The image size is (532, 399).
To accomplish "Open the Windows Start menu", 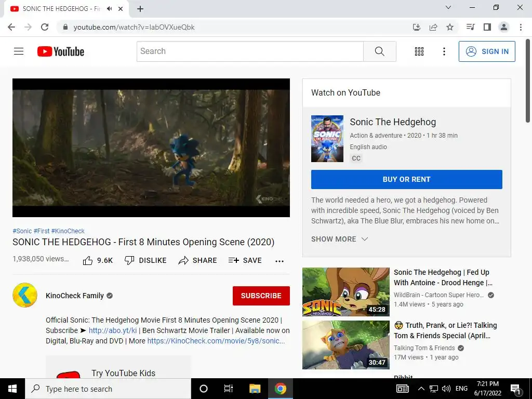I will 12,389.
